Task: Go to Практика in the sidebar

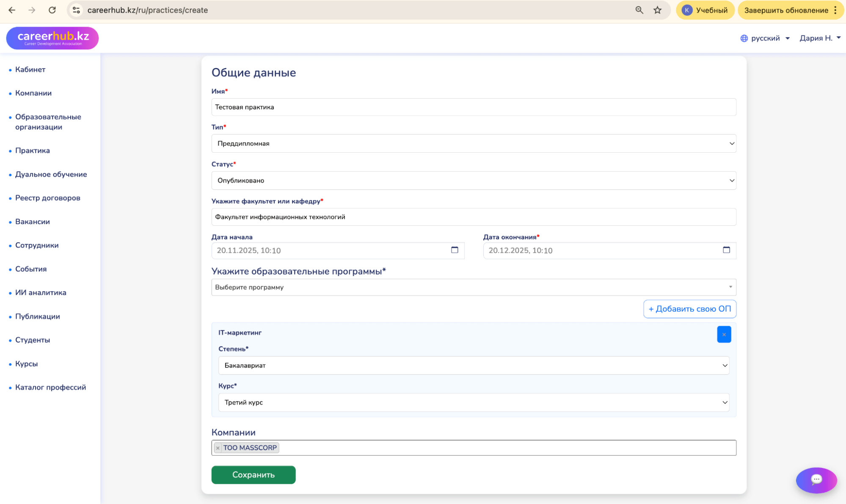Action: pyautogui.click(x=33, y=151)
